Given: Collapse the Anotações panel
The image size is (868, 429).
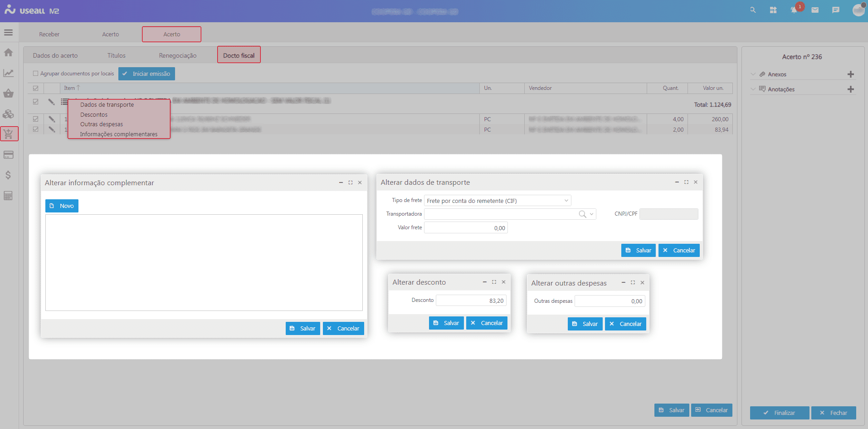Looking at the screenshot, I should (754, 89).
